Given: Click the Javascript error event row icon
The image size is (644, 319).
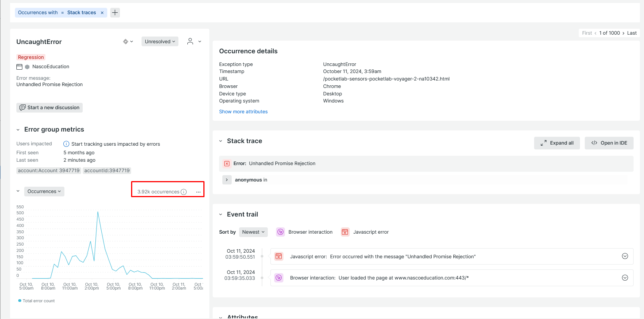Looking at the screenshot, I should tap(279, 256).
